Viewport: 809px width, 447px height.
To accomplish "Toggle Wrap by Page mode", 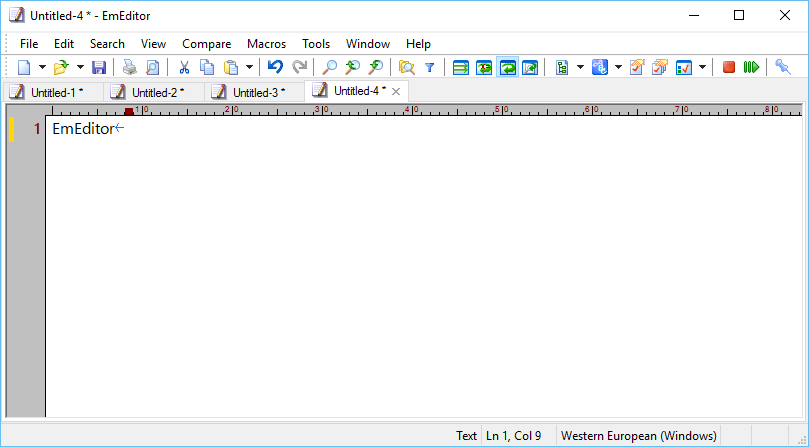I will coord(530,67).
